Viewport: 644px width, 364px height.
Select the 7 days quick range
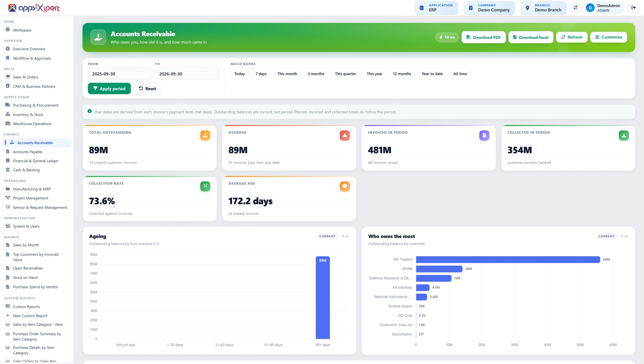tap(261, 74)
